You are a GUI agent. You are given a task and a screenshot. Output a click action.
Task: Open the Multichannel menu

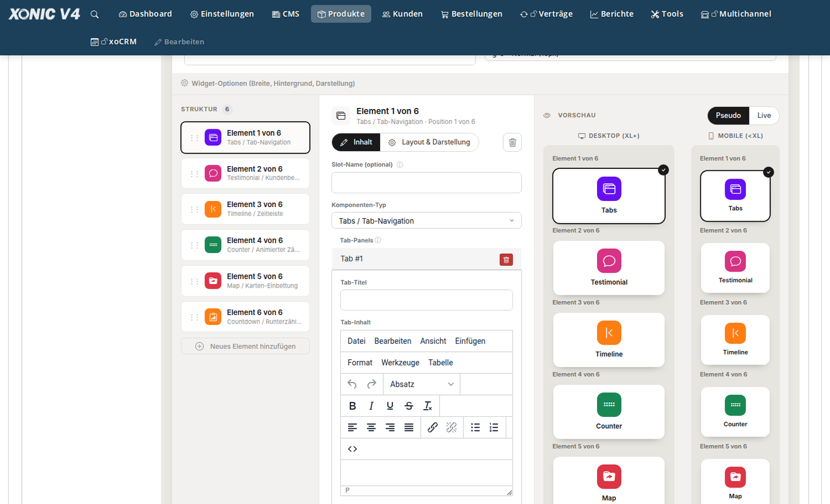[x=736, y=14]
